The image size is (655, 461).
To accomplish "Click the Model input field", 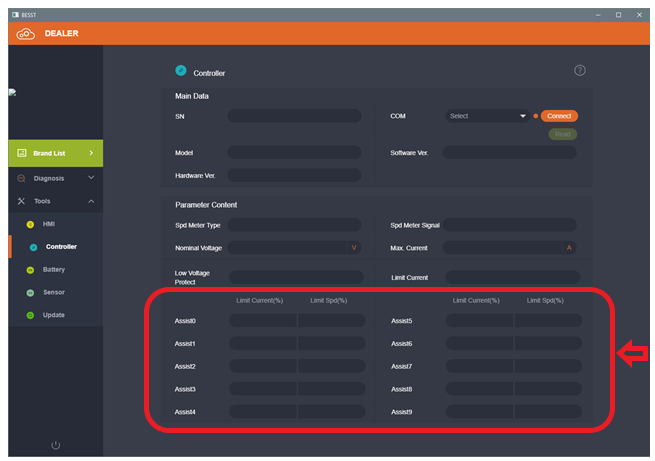I will point(294,152).
